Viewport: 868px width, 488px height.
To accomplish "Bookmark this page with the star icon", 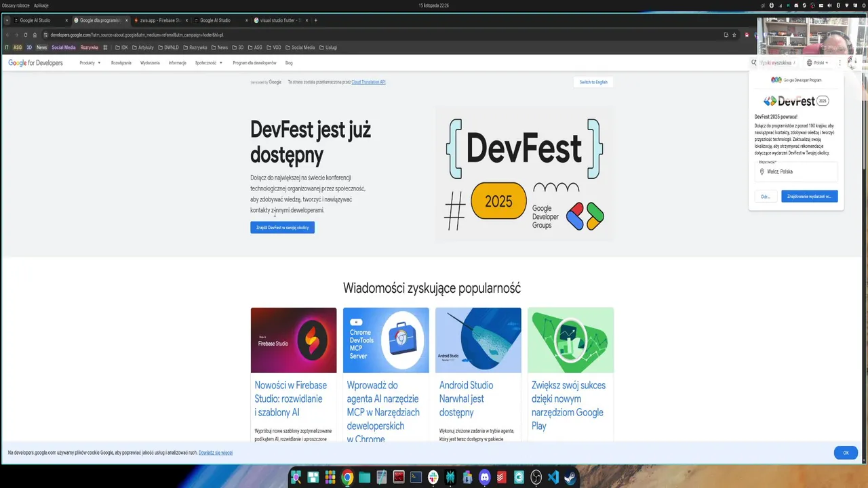I will 734,35.
